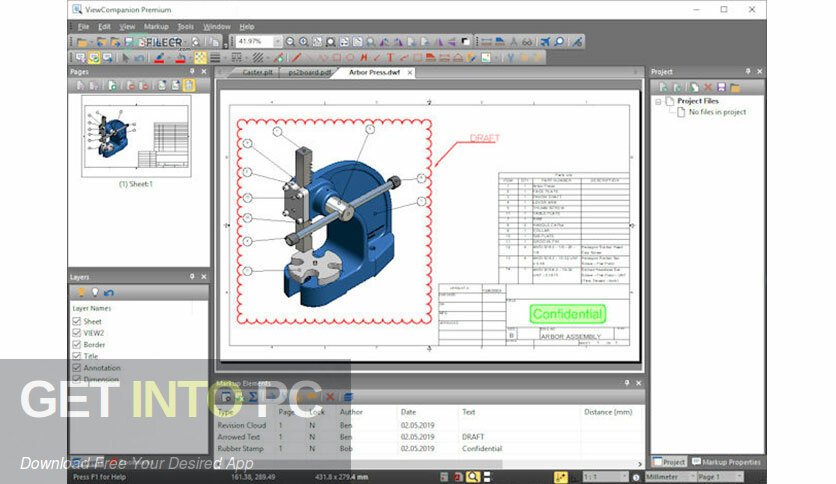Open the View menu

click(127, 27)
